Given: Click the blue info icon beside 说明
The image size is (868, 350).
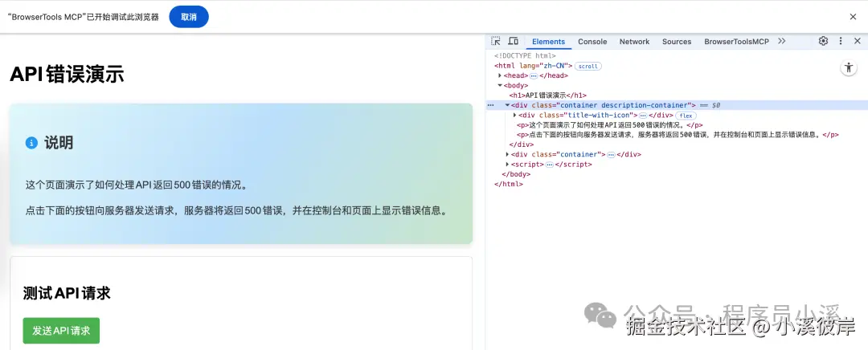Looking at the screenshot, I should pos(31,143).
